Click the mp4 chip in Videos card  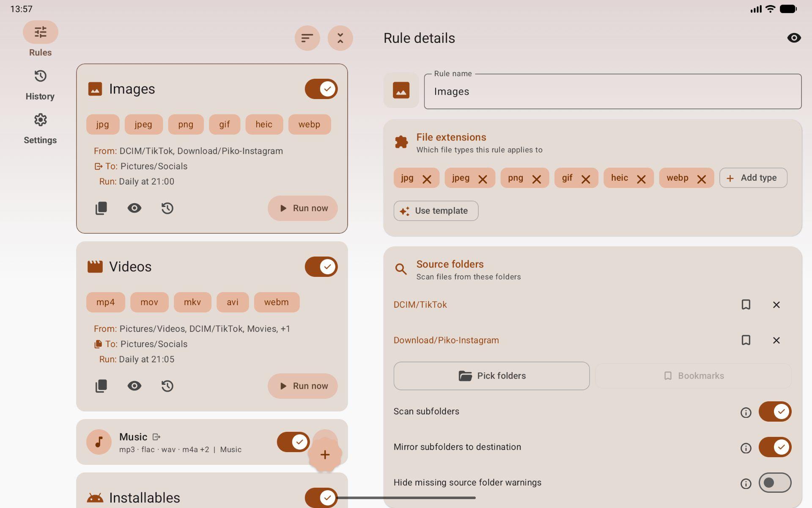point(106,302)
